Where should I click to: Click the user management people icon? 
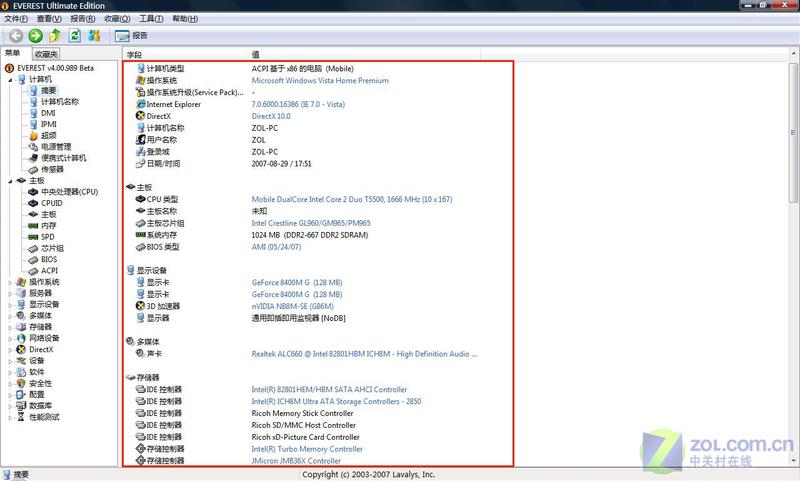point(94,35)
